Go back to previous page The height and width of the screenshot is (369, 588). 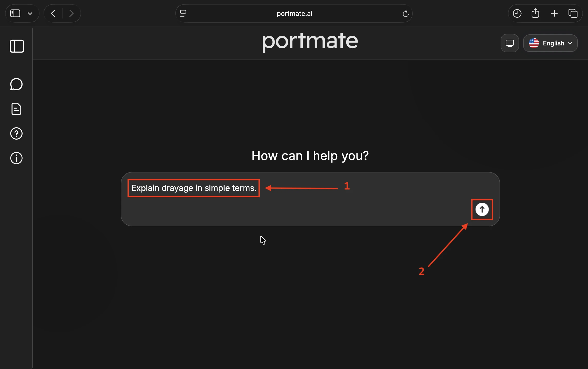click(53, 13)
